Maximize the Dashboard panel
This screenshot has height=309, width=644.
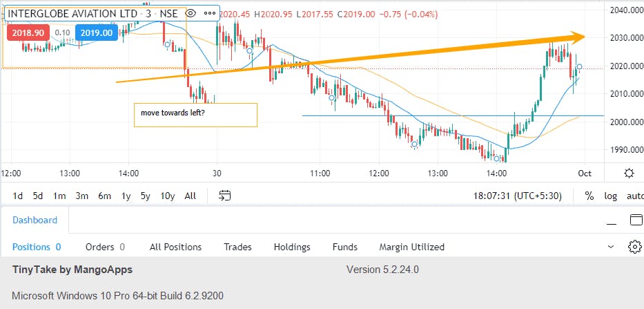tap(636, 220)
